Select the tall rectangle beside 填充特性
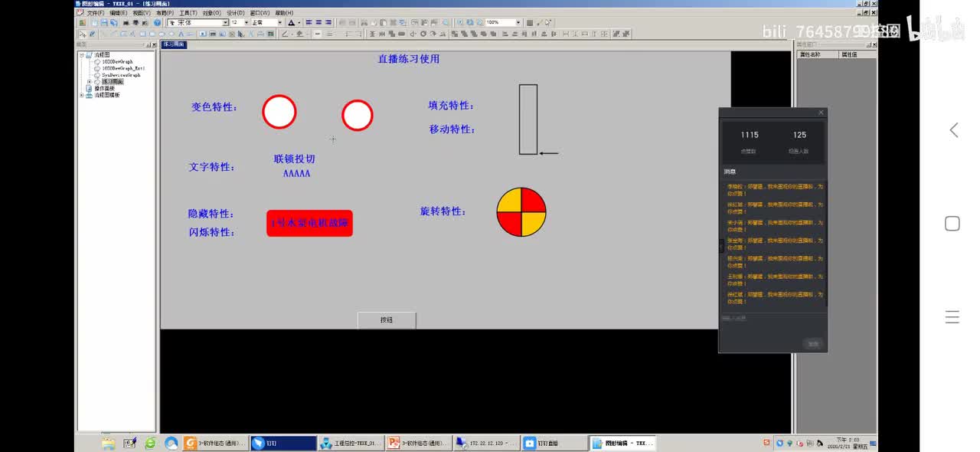The image size is (980, 452). 528,120
